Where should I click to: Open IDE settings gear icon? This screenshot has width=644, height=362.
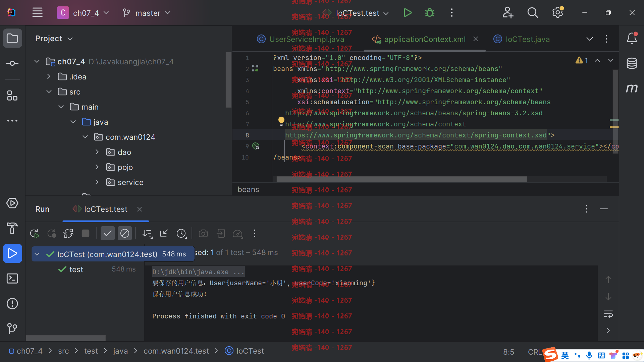558,13
